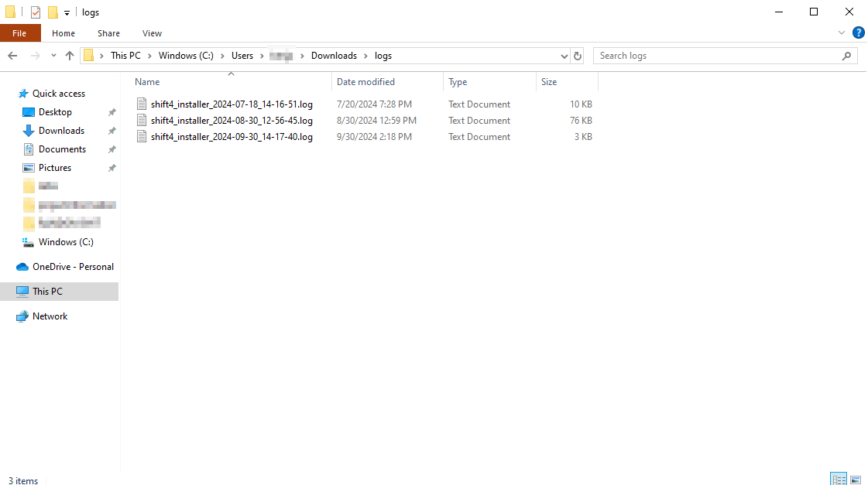Click the pin icon next to Documents
The width and height of the screenshot is (868, 485).
112,149
